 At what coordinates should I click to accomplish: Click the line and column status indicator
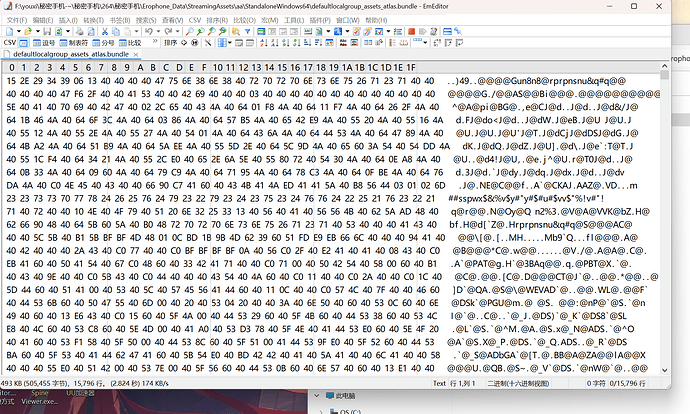[x=462, y=383]
